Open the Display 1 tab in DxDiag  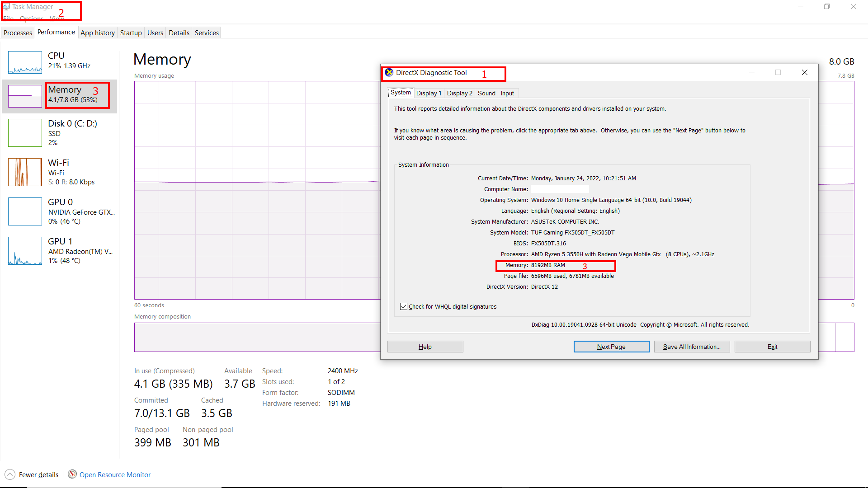tap(429, 93)
